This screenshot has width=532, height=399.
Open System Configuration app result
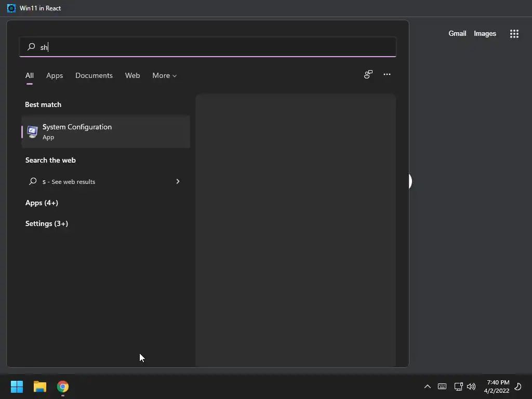[x=106, y=131]
